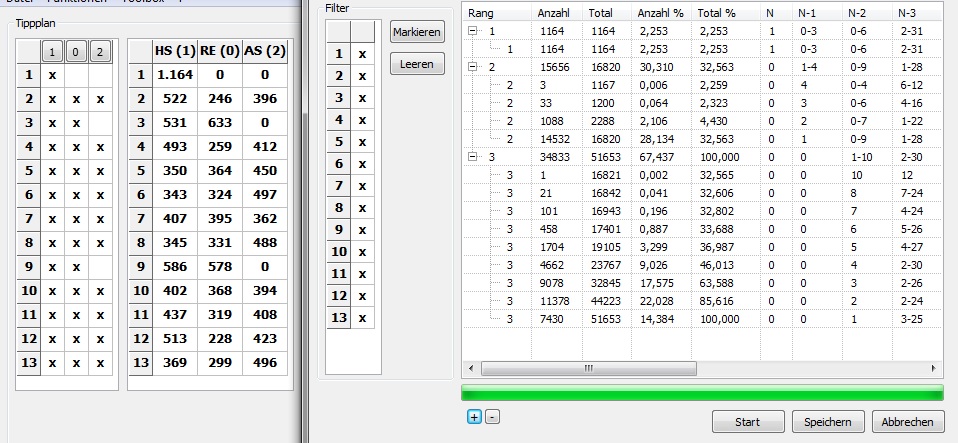Click the RE value 228 in row 12
Image resolution: width=958 pixels, height=443 pixels.
(219, 339)
